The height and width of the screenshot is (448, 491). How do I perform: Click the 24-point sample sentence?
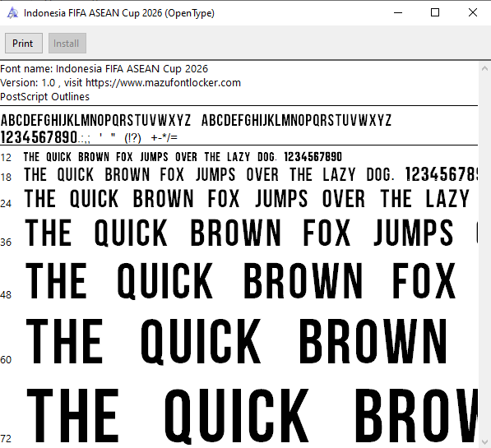[x=247, y=199]
